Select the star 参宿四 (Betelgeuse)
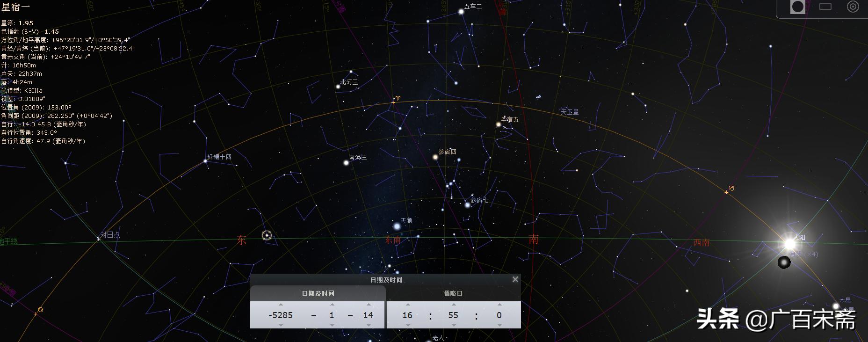This screenshot has height=342, width=868. [x=435, y=157]
